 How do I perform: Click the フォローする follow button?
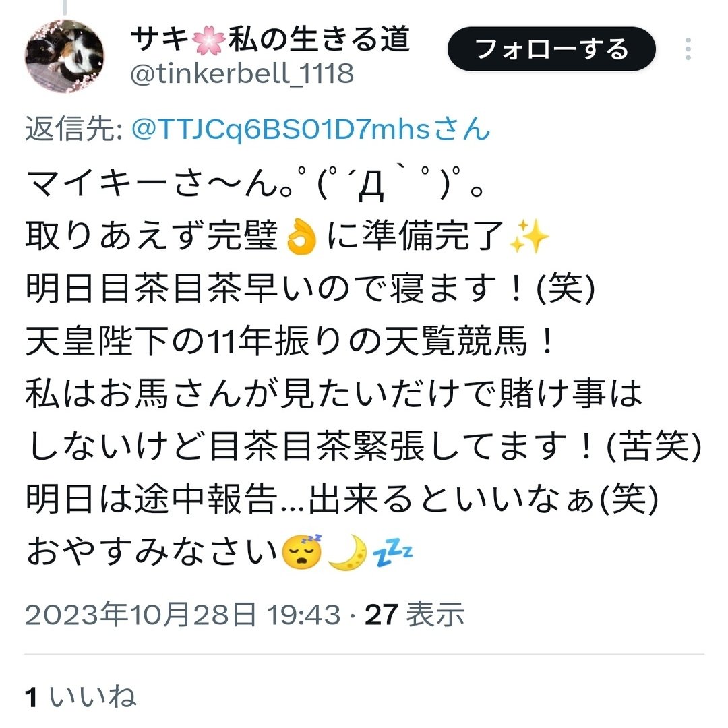pyautogui.click(x=551, y=49)
